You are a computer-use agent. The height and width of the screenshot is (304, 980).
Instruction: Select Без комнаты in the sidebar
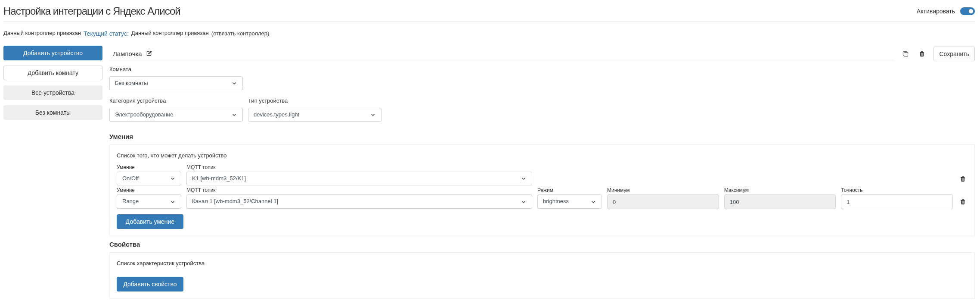[x=53, y=113]
